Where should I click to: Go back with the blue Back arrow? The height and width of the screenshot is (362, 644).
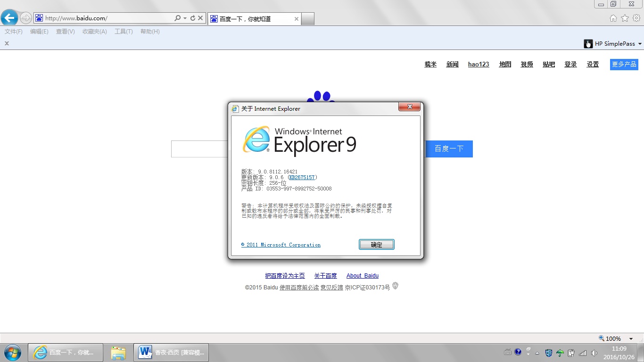10,18
